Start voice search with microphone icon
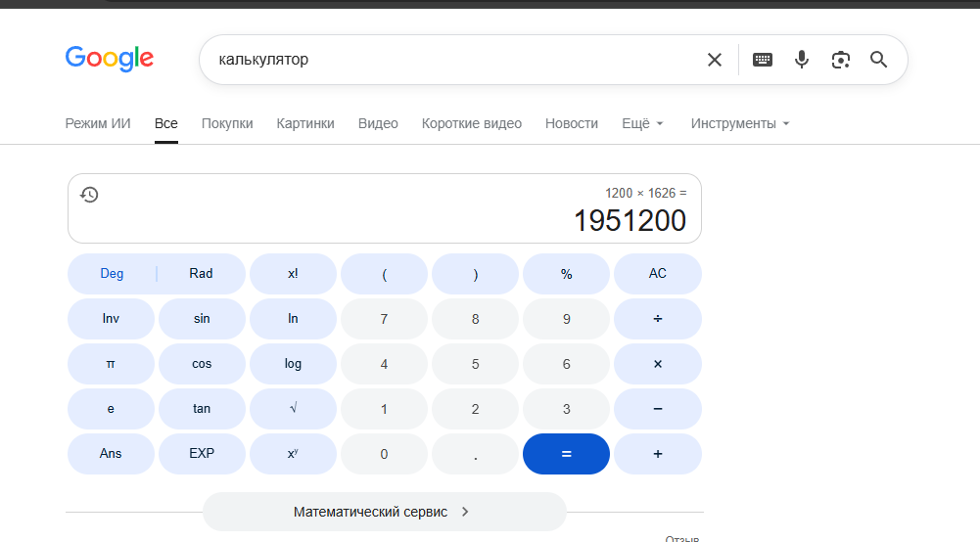 point(801,60)
